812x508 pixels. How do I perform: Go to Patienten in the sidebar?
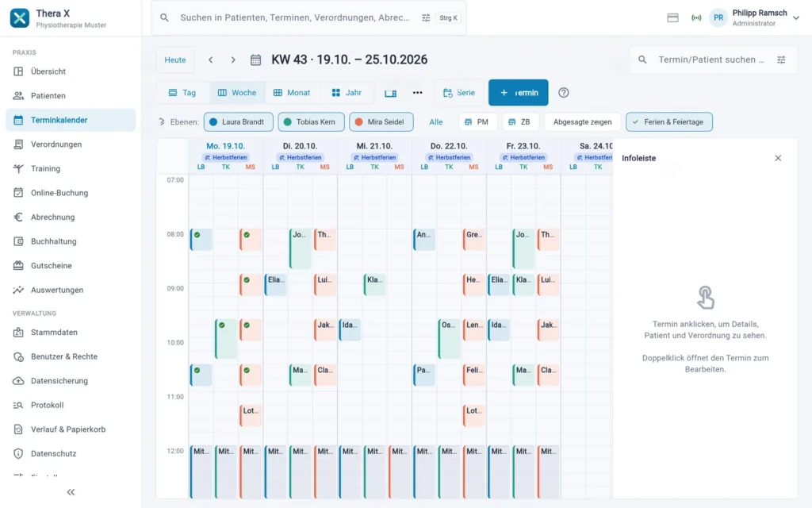pos(71,96)
